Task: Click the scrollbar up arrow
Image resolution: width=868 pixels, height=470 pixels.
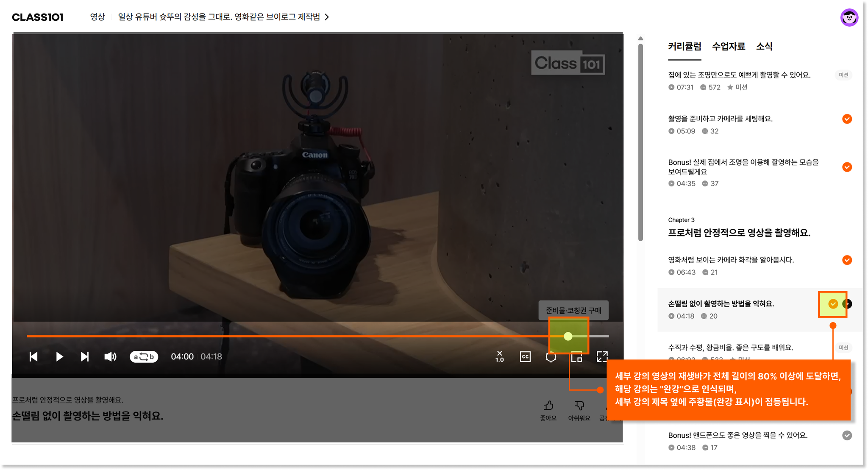Action: point(640,39)
